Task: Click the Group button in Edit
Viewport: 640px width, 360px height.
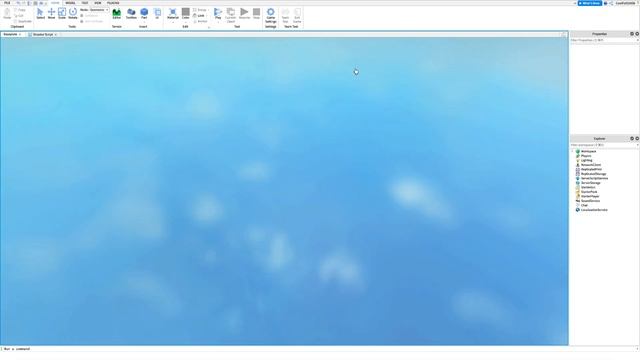Action: coord(200,10)
